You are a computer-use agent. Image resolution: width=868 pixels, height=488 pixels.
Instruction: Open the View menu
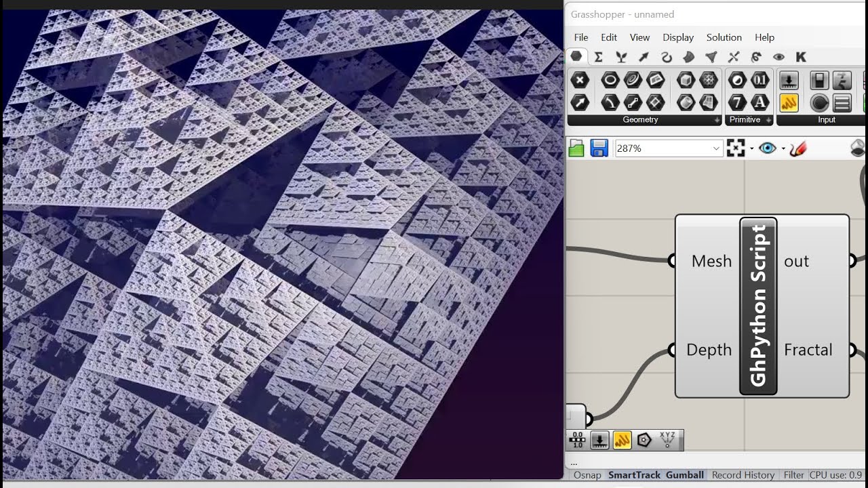(639, 37)
